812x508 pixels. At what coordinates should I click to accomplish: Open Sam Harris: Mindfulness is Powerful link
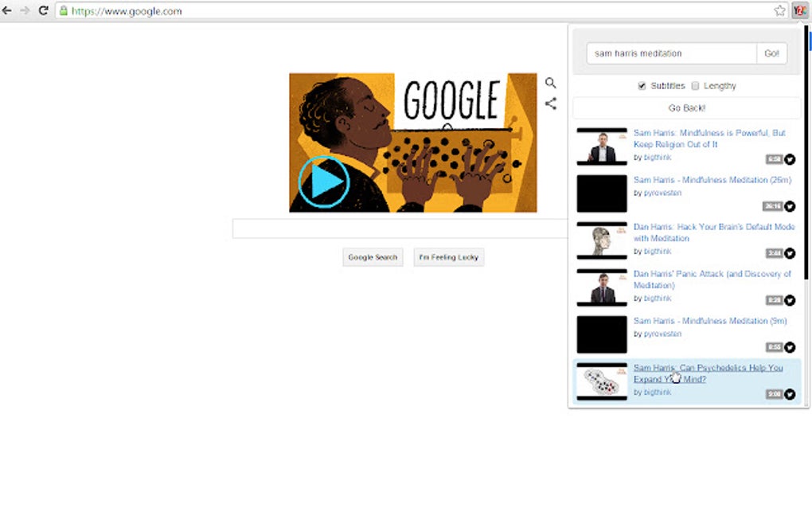point(709,139)
